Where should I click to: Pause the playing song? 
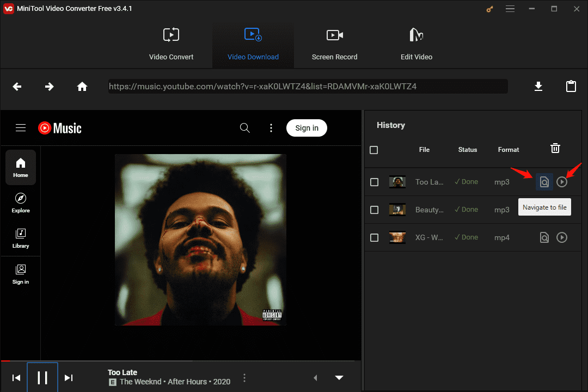click(x=42, y=377)
